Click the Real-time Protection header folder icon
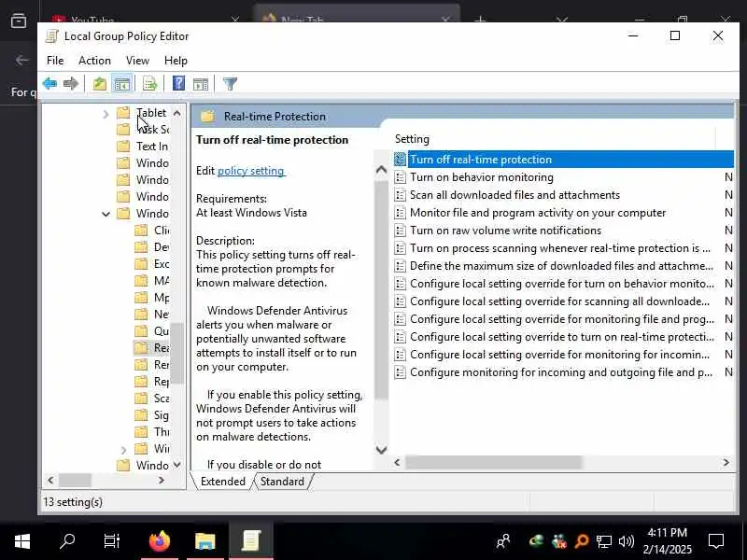The height and width of the screenshot is (560, 747). point(207,116)
